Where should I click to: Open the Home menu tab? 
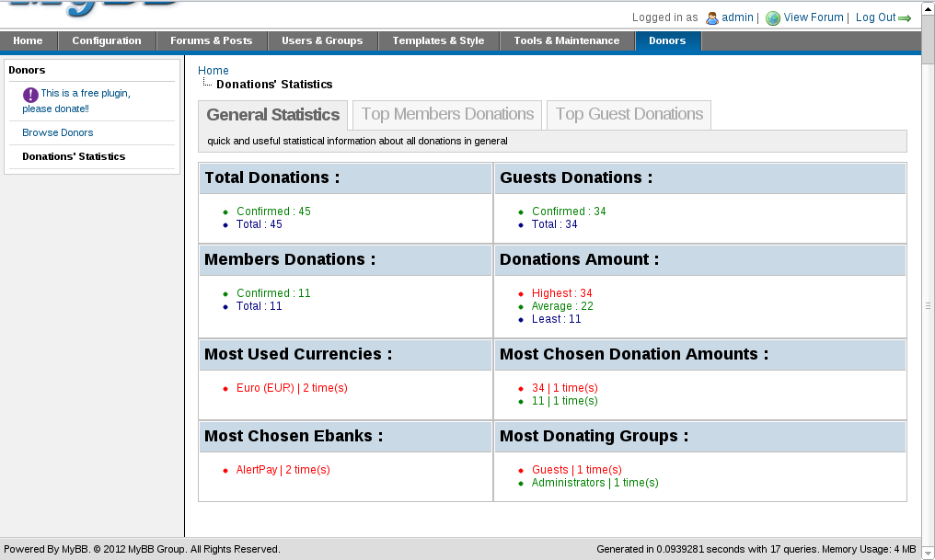(x=28, y=40)
